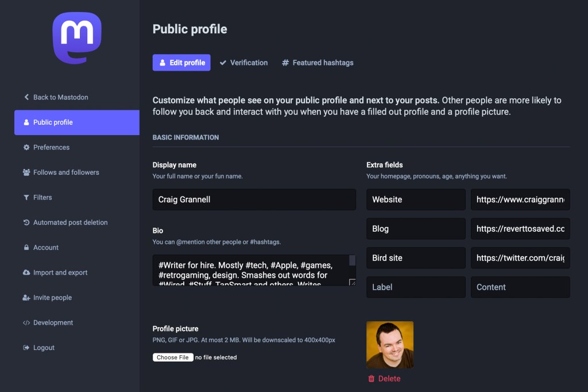The height and width of the screenshot is (392, 588).
Task: Click the Development code icon
Action: click(26, 322)
